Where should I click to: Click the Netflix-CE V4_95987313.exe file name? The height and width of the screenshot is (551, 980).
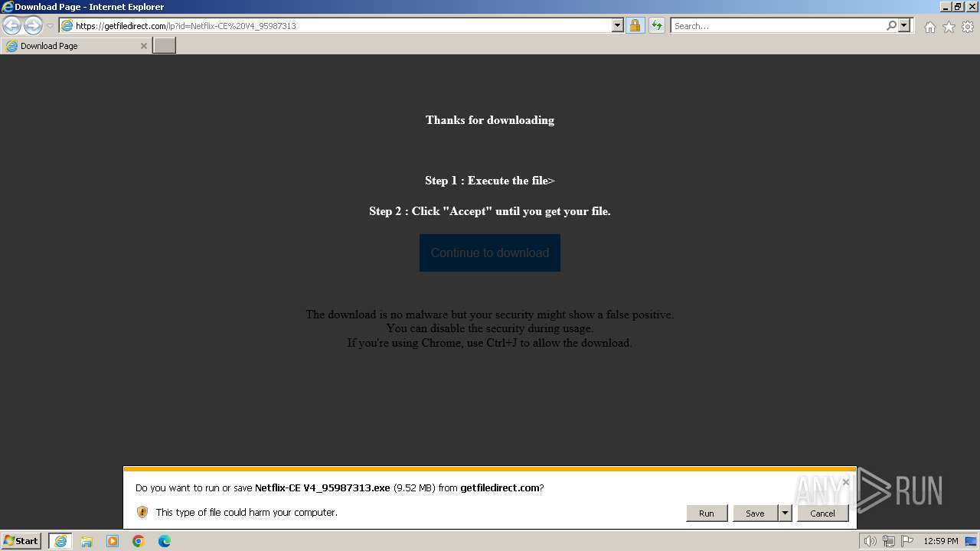tap(322, 487)
